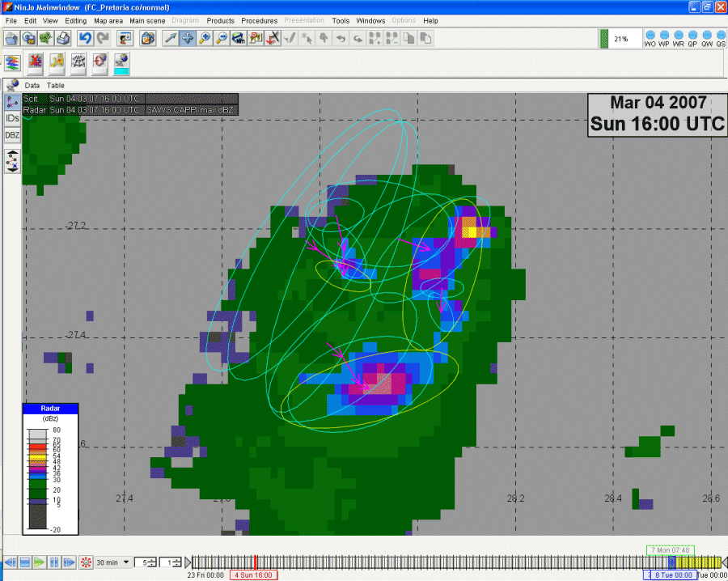Open the Tools menu

(341, 21)
